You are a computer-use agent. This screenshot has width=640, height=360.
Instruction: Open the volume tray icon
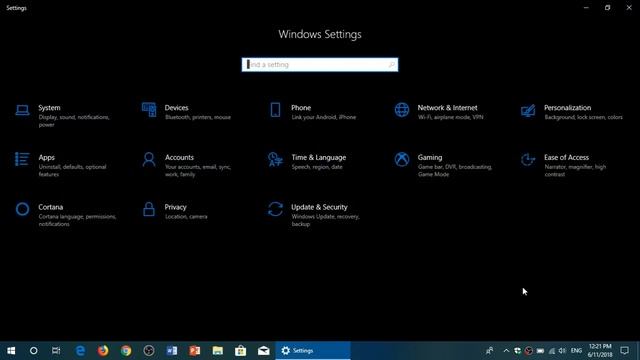(562, 351)
